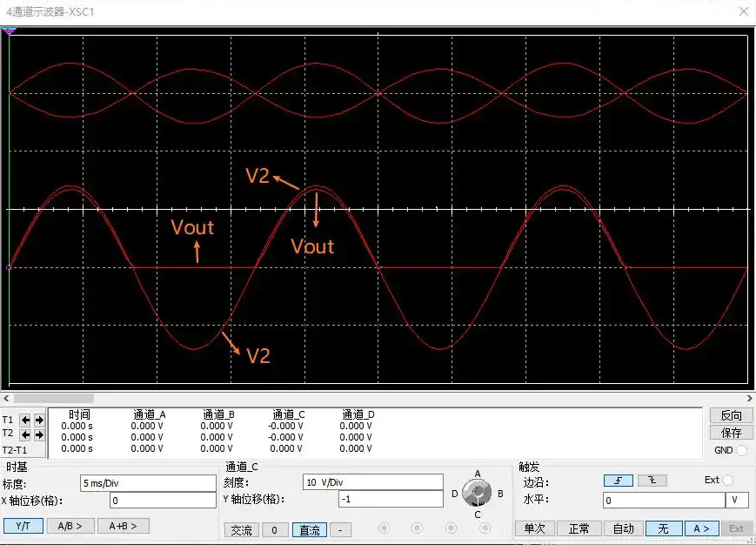This screenshot has width=756, height=545.
Task: Click the trigger level field
Action: tap(664, 500)
